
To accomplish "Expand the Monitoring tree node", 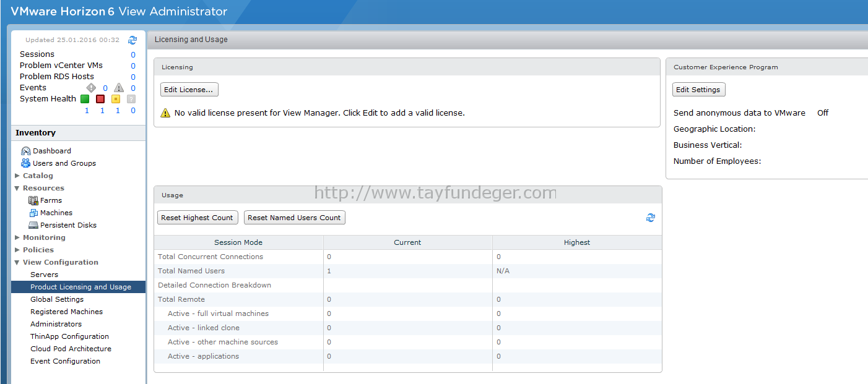I will pos(17,237).
